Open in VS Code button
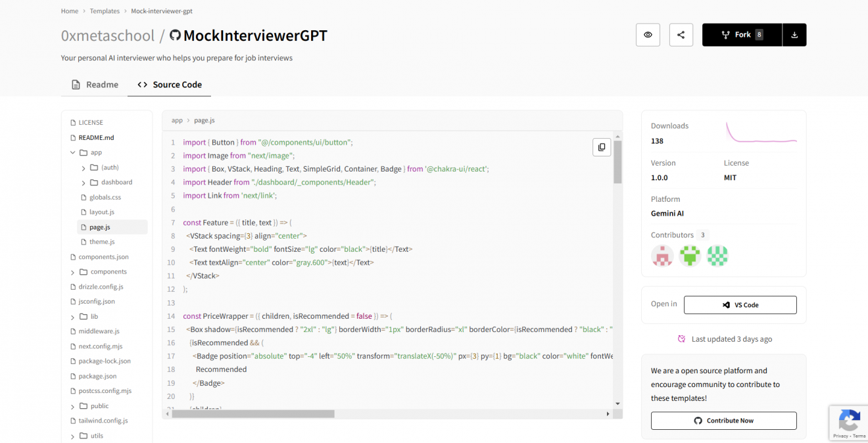 [740, 305]
